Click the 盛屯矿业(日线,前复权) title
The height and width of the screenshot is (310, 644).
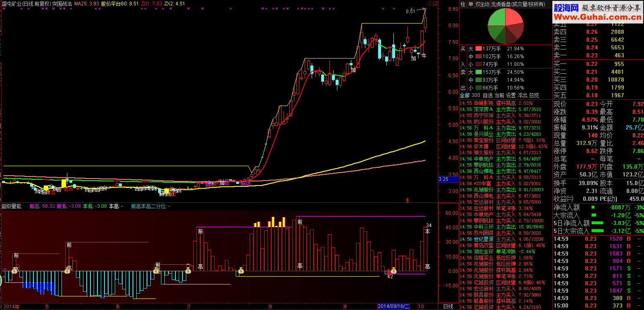point(26,3)
